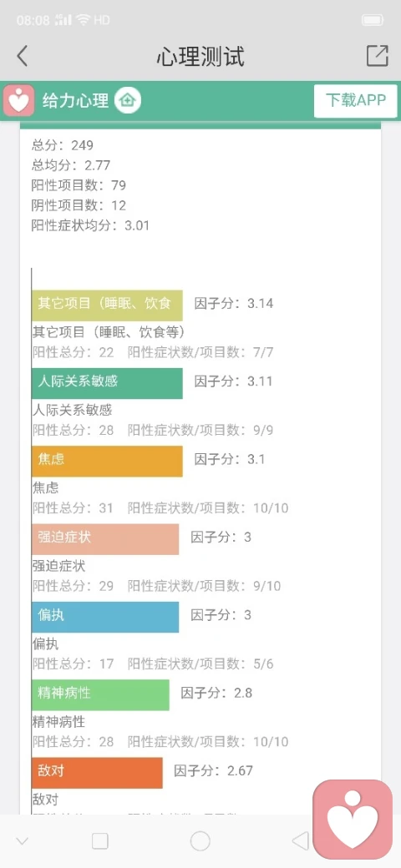Open the home icon beside 给力心理
Image resolution: width=401 pixels, height=868 pixels.
(128, 101)
